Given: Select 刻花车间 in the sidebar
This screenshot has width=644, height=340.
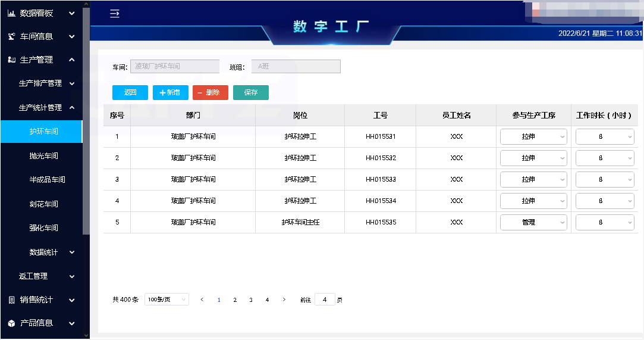Looking at the screenshot, I should 43,204.
